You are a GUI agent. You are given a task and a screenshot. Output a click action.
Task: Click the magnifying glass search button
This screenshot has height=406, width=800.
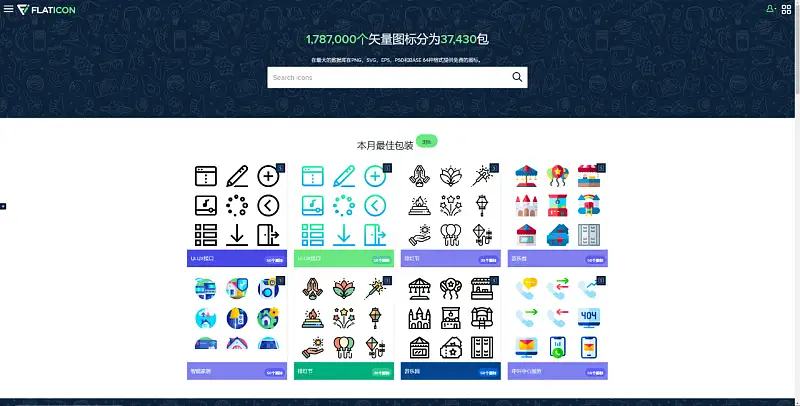click(517, 77)
